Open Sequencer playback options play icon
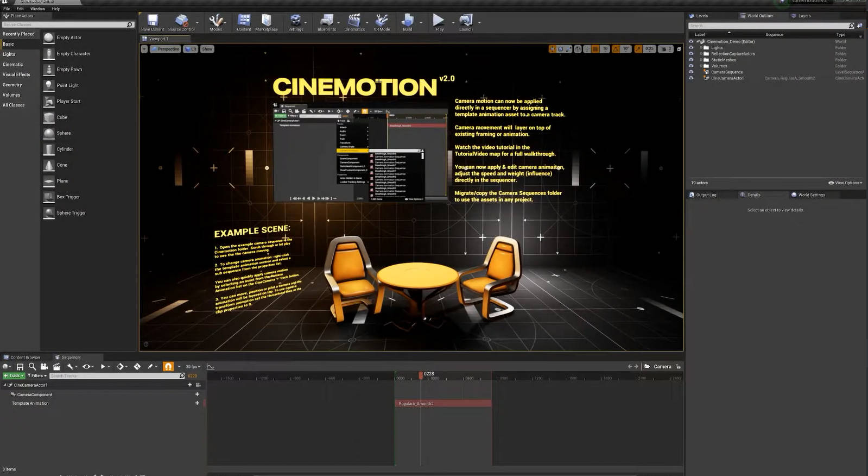The width and height of the screenshot is (868, 476). tap(103, 367)
